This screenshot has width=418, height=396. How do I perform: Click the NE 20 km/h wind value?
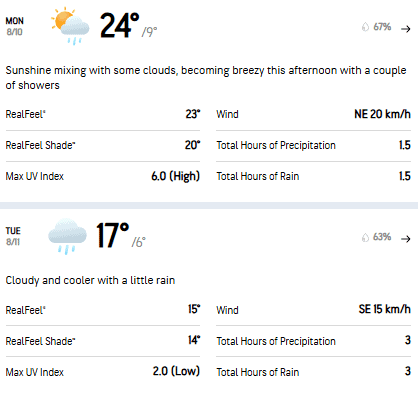click(382, 114)
